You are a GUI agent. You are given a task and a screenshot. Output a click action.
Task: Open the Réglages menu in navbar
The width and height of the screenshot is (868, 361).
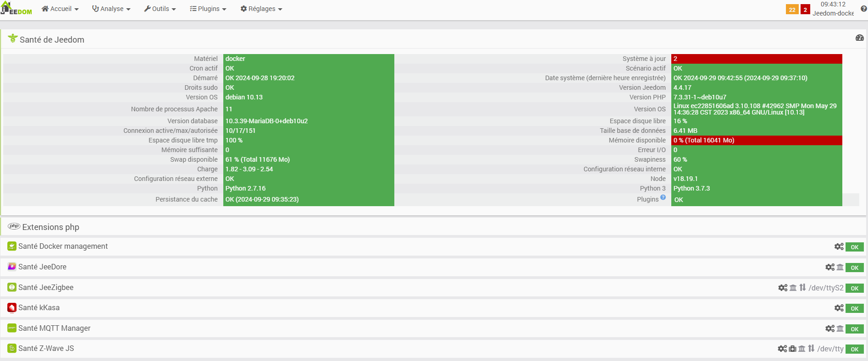(261, 9)
